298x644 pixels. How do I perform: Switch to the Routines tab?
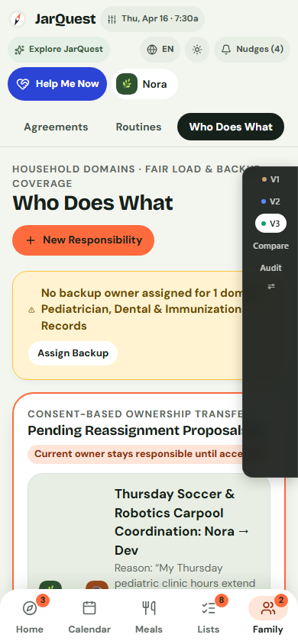click(x=138, y=127)
